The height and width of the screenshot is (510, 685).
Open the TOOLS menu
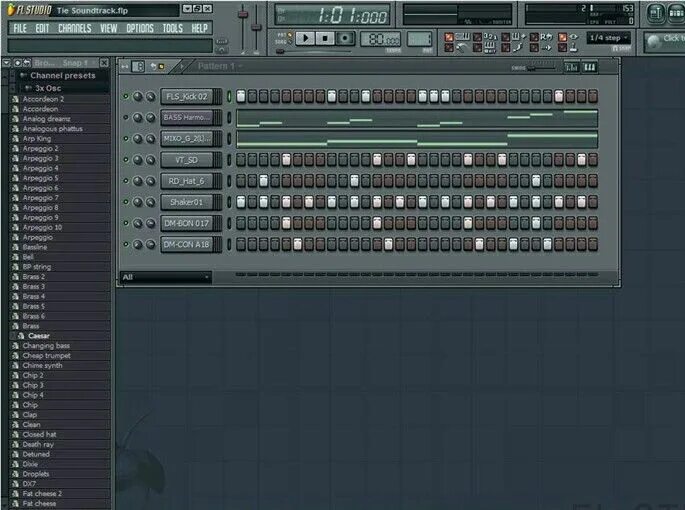click(173, 28)
